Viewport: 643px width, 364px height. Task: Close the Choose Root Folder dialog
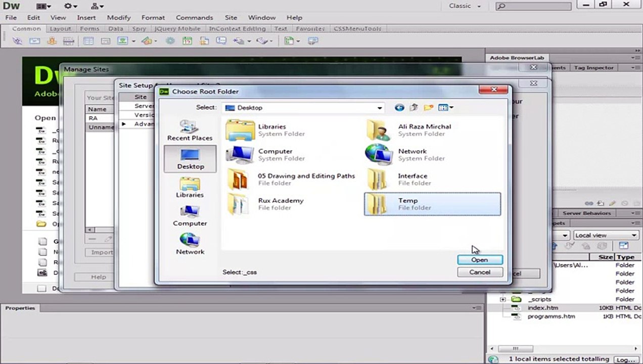493,90
